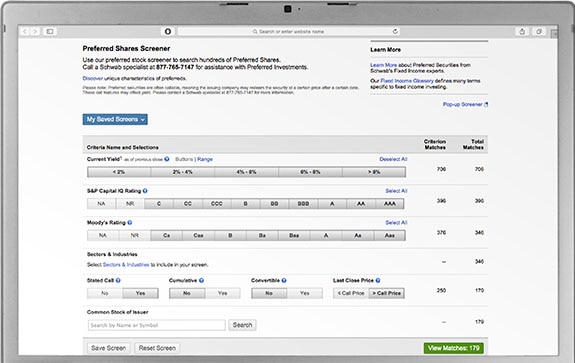The height and width of the screenshot is (363, 575).
Task: Select Yes for Convertible
Action: pyautogui.click(x=305, y=293)
